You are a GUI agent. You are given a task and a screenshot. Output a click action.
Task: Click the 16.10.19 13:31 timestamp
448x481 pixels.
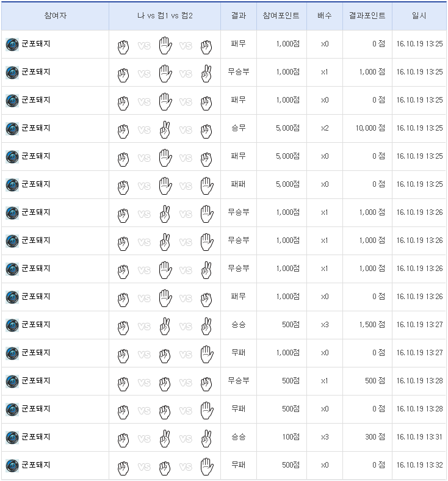pyautogui.click(x=419, y=437)
